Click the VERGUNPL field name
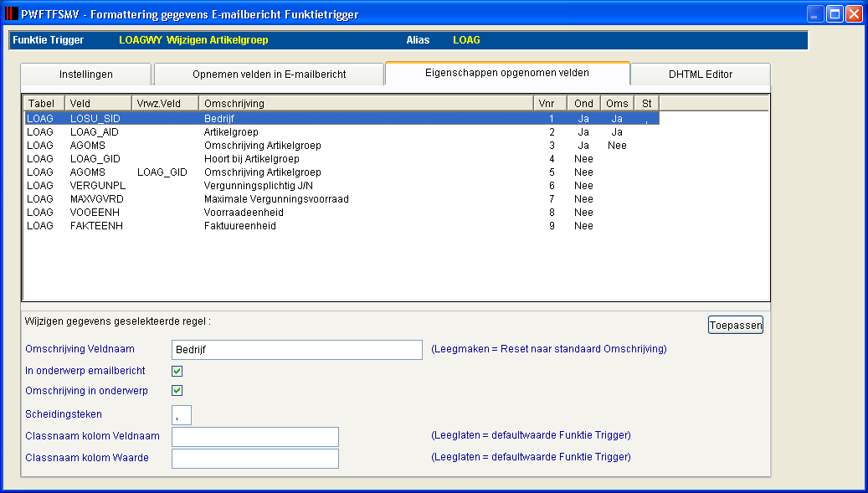The image size is (868, 493). click(x=98, y=185)
